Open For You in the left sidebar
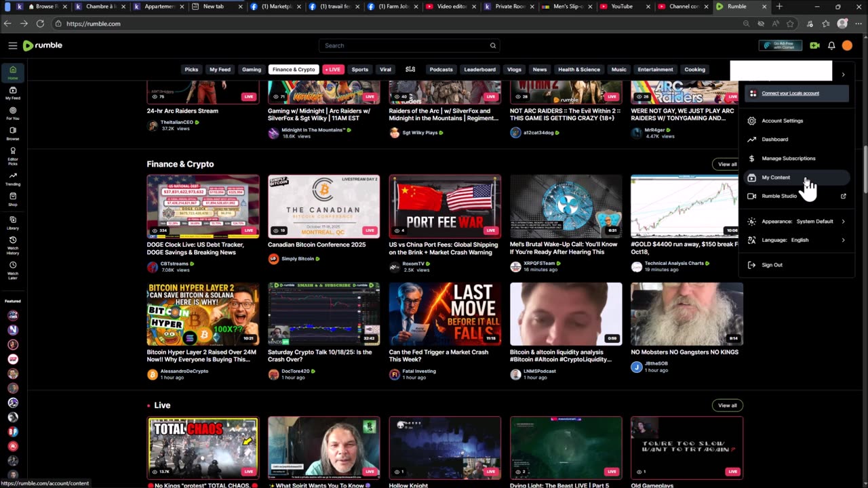The image size is (868, 488). pos(12,113)
